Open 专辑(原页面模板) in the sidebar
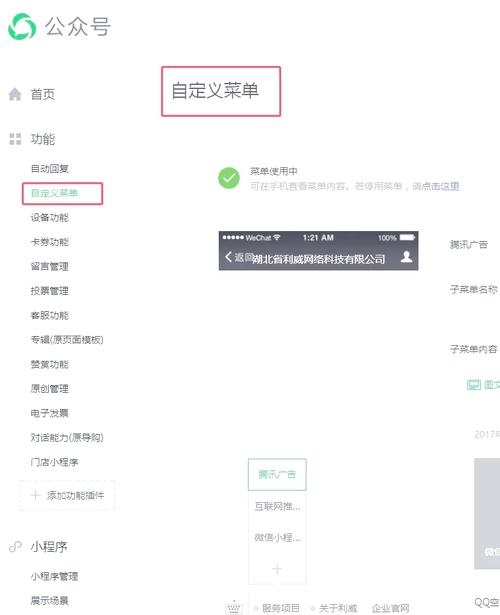 (67, 340)
